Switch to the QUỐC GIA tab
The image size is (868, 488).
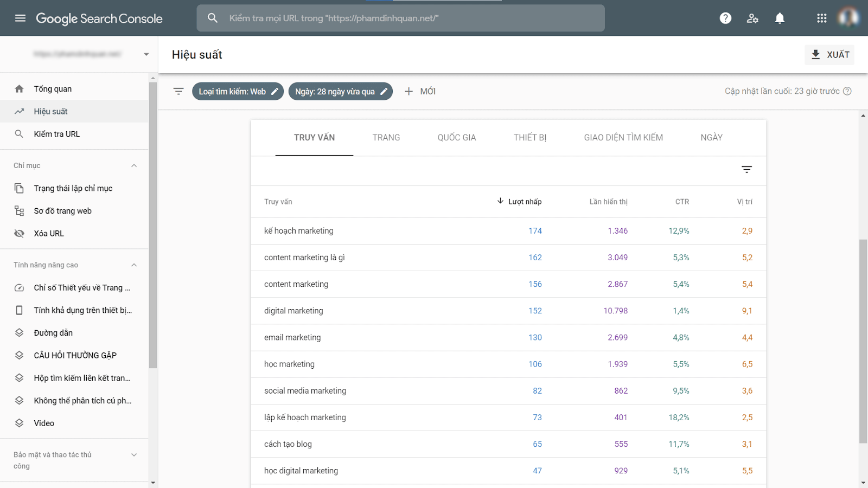coord(456,138)
